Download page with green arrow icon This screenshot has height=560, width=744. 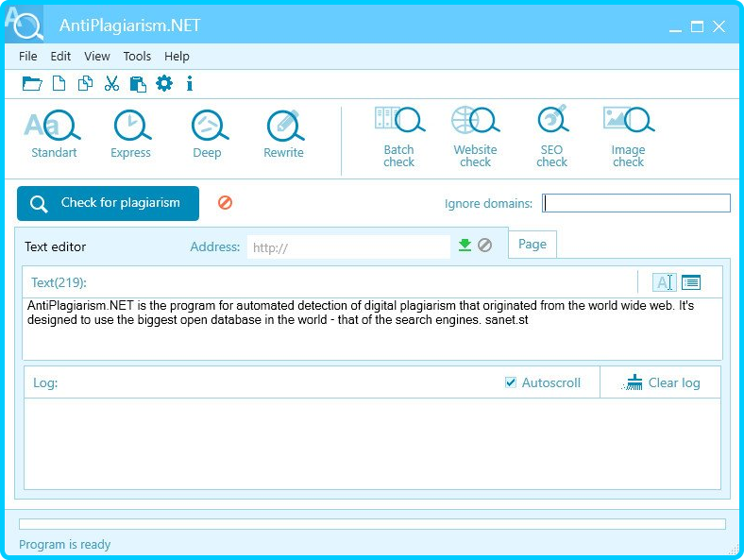(465, 246)
